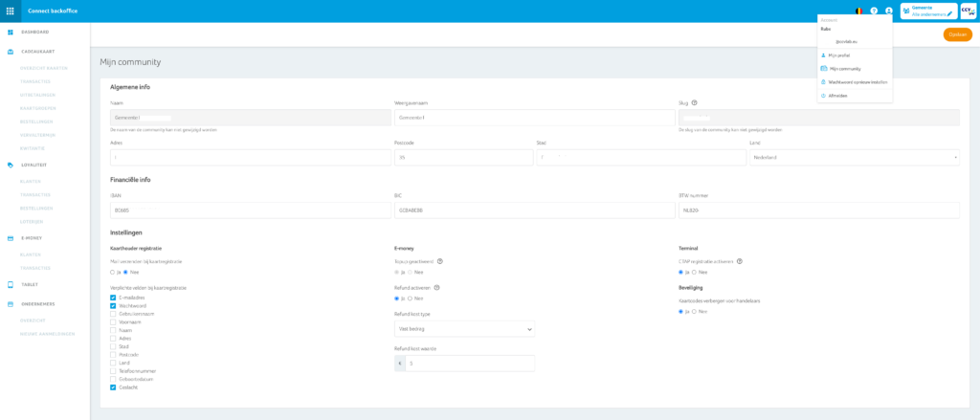The image size is (980, 420).
Task: Open the Refund kost type dropdown
Action: [464, 328]
